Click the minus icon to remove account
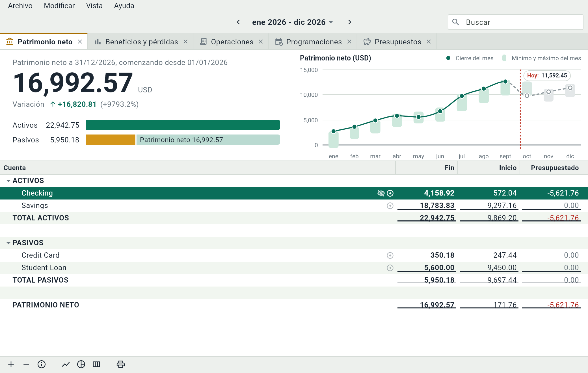This screenshot has width=588, height=373. coord(26,364)
